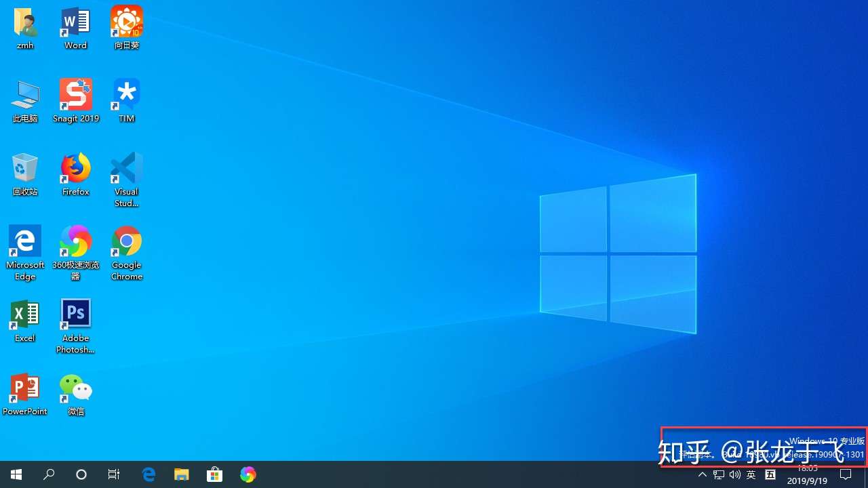This screenshot has width=868, height=488.
Task: Open Task View on taskbar
Action: pos(114,474)
